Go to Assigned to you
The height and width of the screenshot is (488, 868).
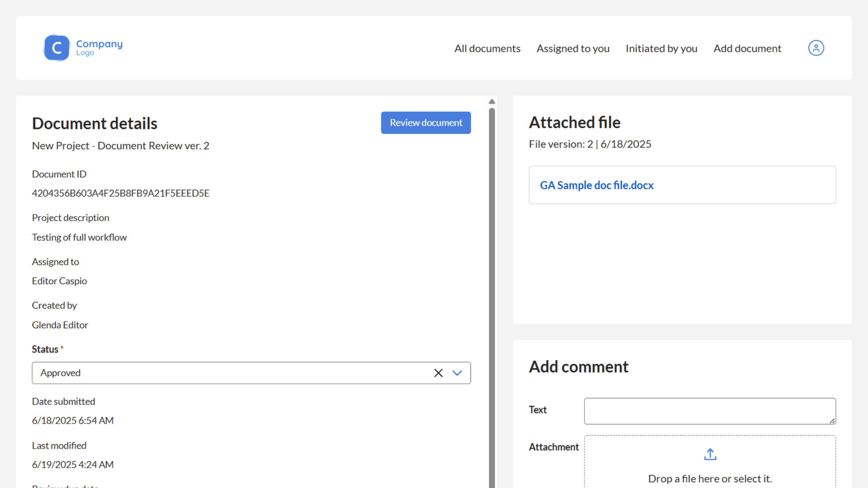(x=573, y=48)
